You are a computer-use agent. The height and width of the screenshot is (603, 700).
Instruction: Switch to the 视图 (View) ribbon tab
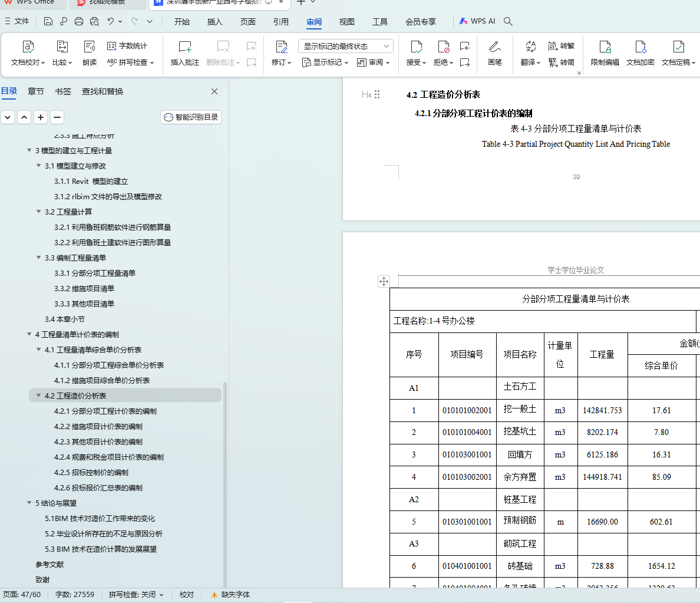click(347, 21)
